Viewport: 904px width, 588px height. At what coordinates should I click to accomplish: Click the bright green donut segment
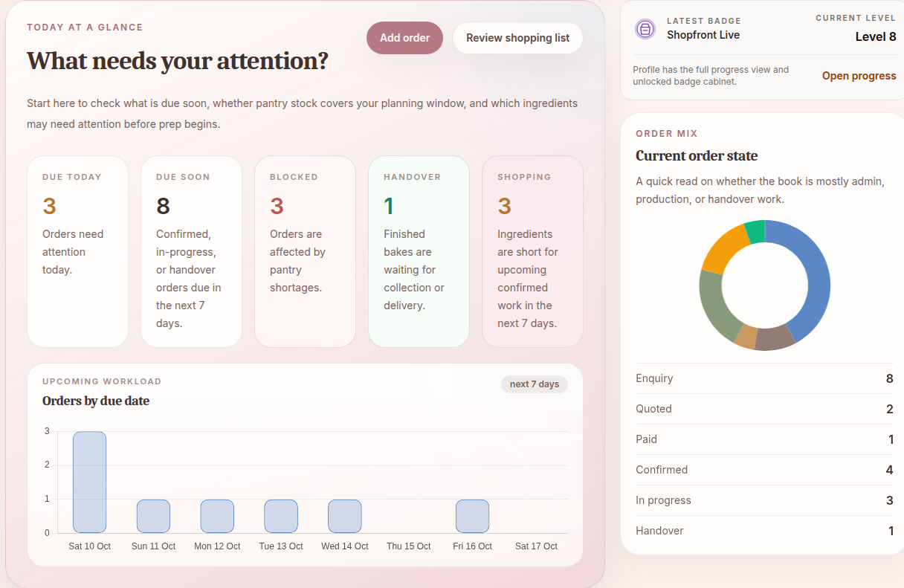[755, 232]
